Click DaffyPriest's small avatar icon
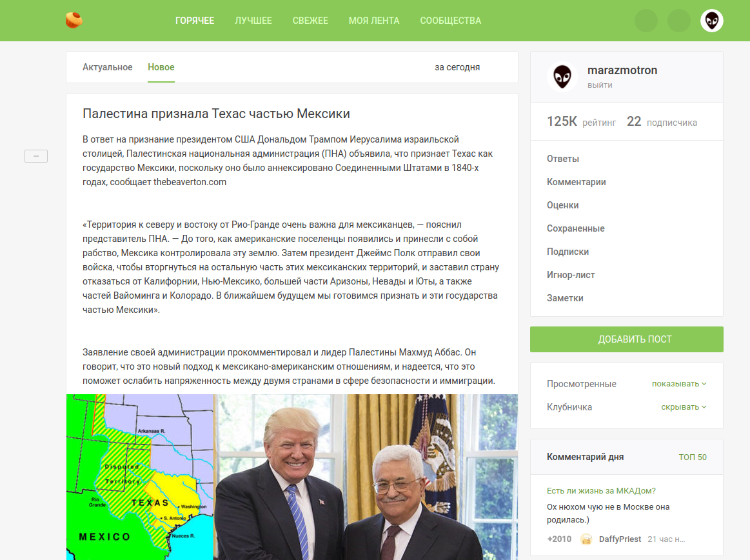The height and width of the screenshot is (560, 750). point(586,539)
